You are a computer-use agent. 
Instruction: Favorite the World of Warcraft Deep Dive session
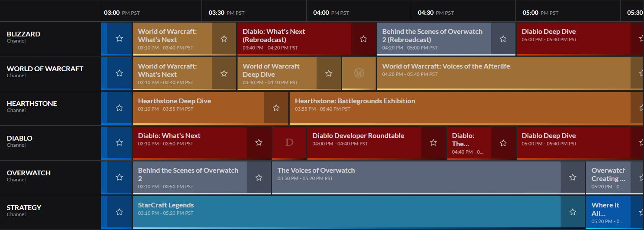pyautogui.click(x=329, y=73)
